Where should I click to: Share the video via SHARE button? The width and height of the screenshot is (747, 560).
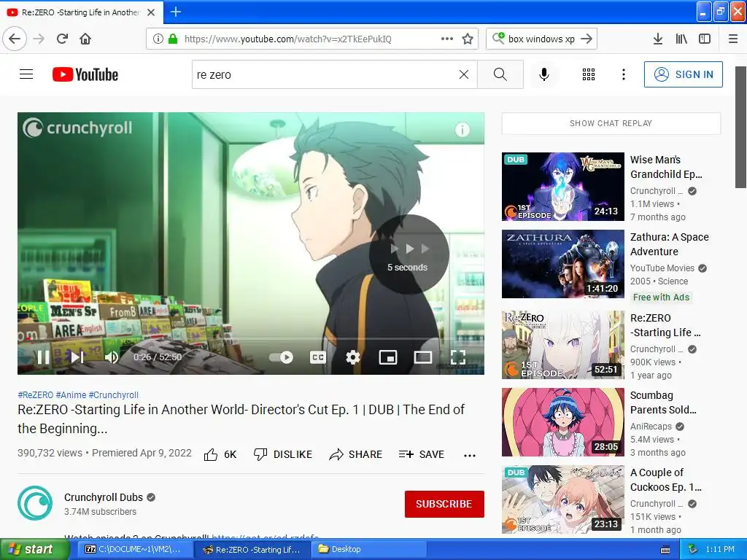tap(355, 454)
